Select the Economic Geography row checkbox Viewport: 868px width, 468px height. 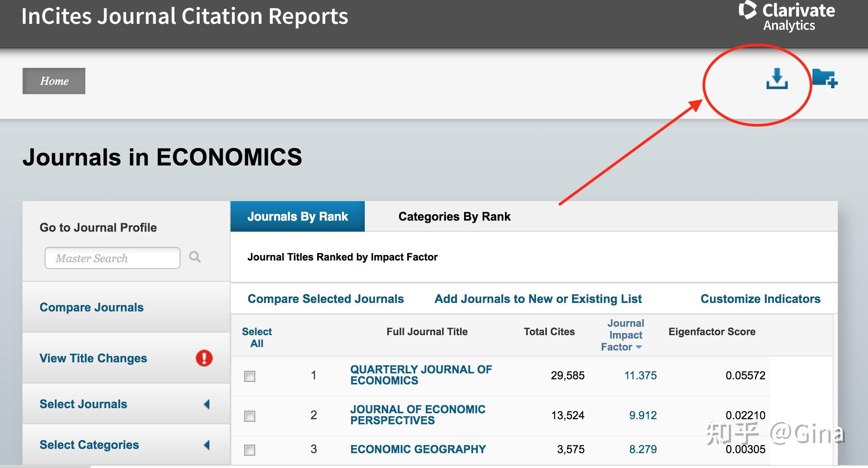click(x=250, y=450)
